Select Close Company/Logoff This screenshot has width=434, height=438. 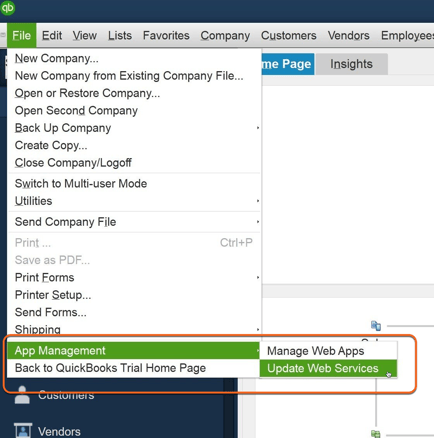click(x=134, y=163)
